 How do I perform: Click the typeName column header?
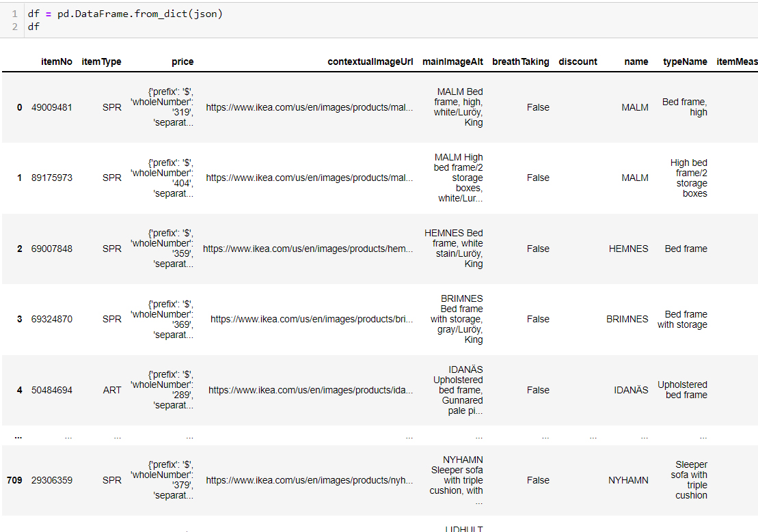coord(685,61)
